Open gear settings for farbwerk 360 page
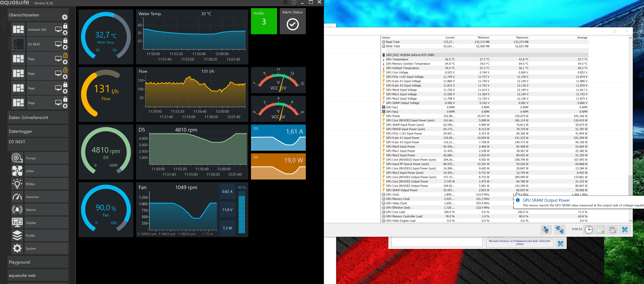 pos(65,33)
